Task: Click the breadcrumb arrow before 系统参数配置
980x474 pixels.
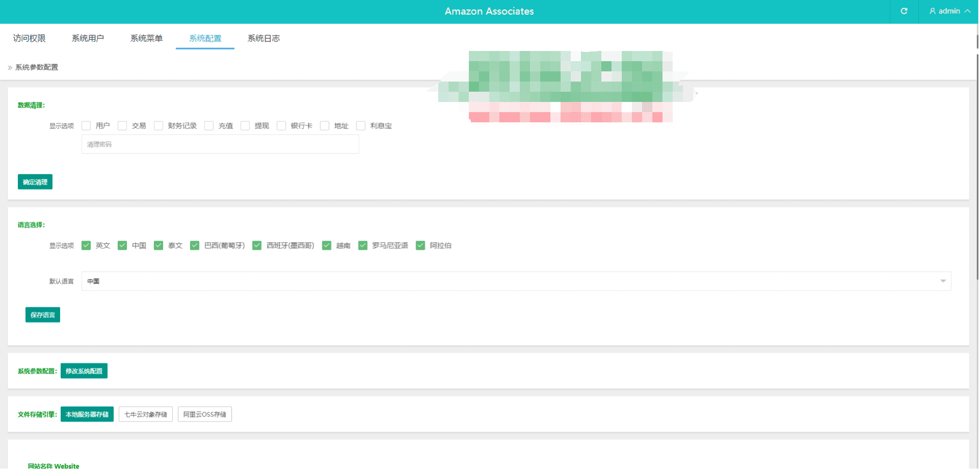Action: point(10,68)
